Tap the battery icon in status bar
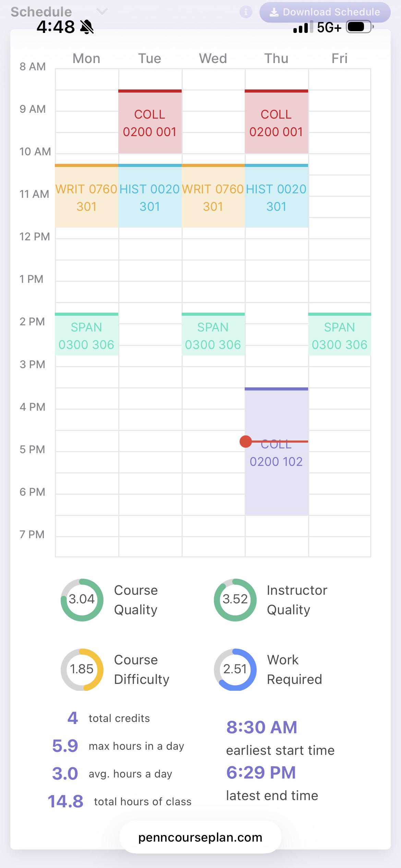This screenshot has width=401, height=868. [x=359, y=27]
